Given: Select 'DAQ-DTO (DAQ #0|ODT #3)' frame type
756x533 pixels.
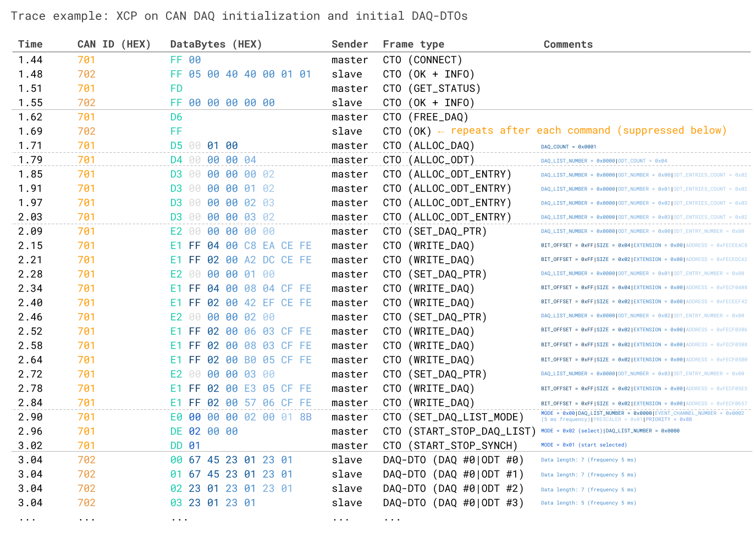Looking at the screenshot, I should 453,503.
